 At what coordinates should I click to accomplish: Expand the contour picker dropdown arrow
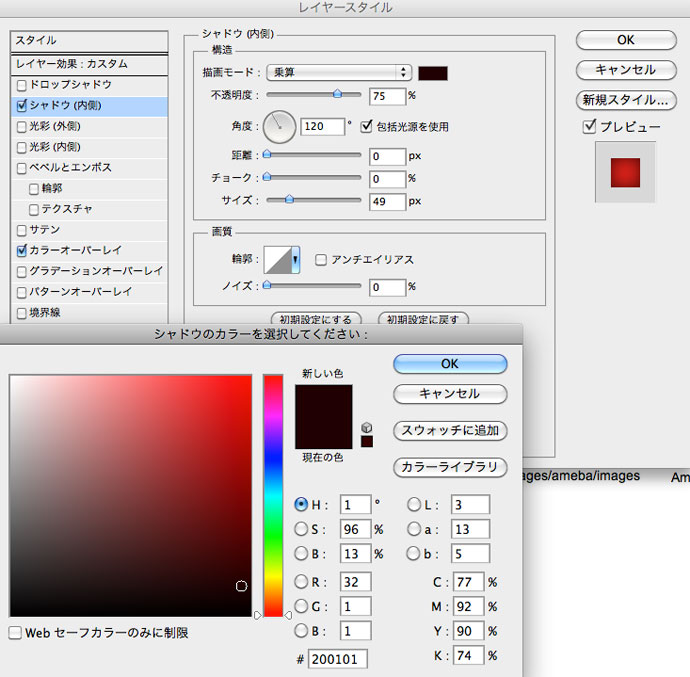pos(295,260)
